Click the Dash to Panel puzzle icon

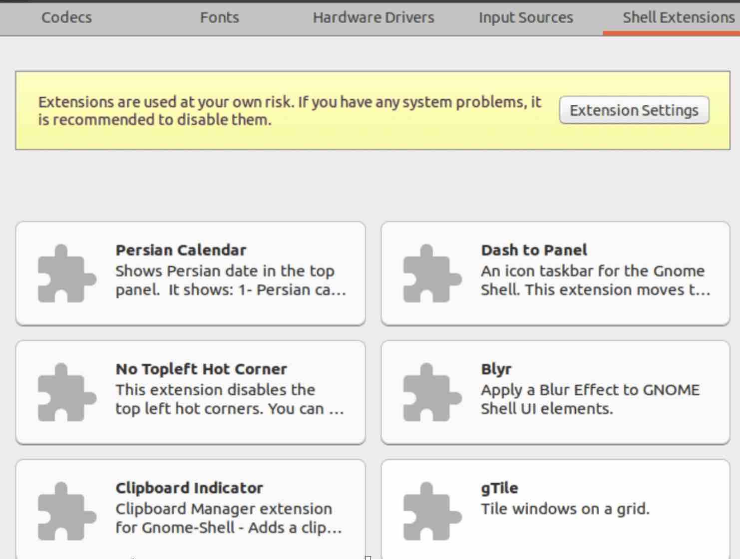[x=432, y=274]
